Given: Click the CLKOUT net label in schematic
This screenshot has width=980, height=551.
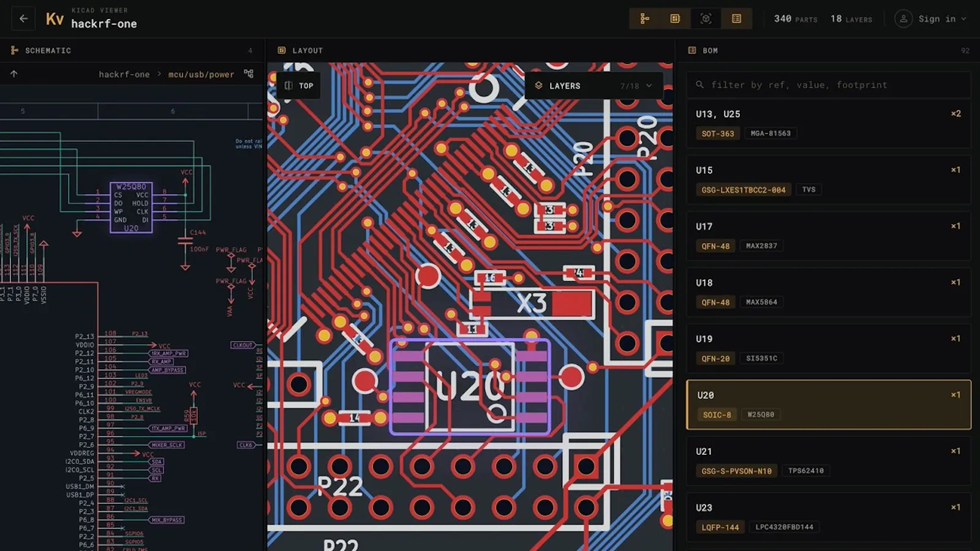Looking at the screenshot, I should (243, 345).
